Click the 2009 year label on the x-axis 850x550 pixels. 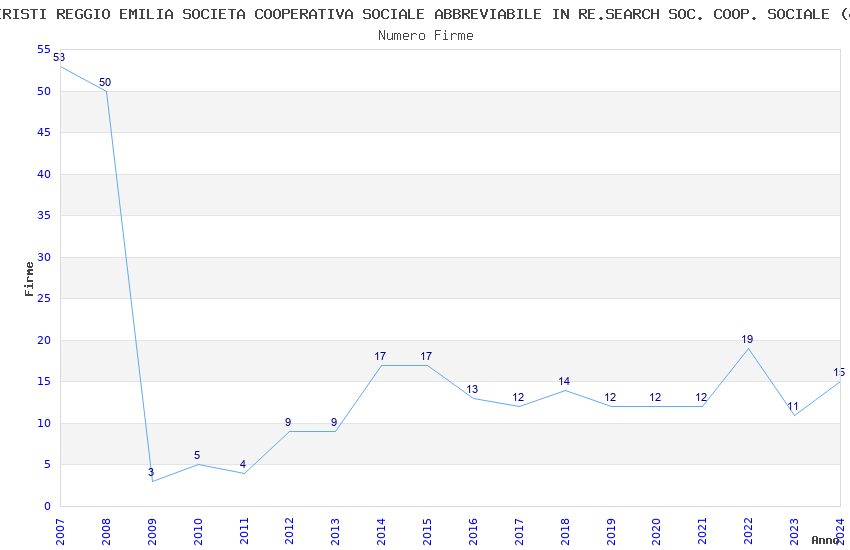point(152,532)
